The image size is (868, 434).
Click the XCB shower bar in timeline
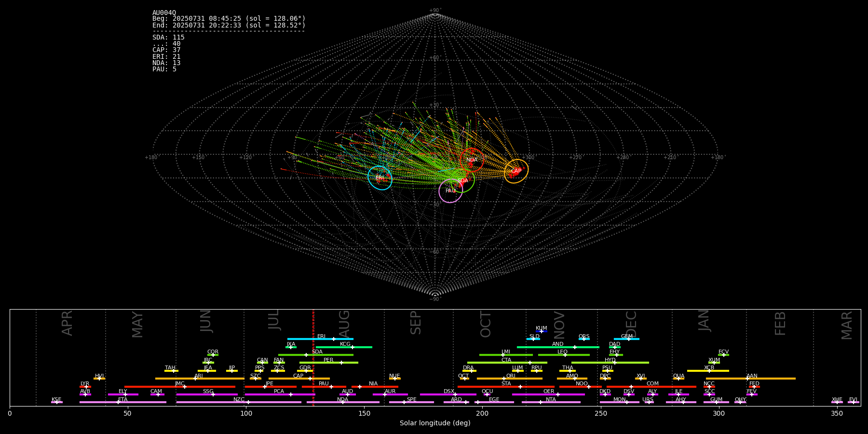(x=708, y=370)
